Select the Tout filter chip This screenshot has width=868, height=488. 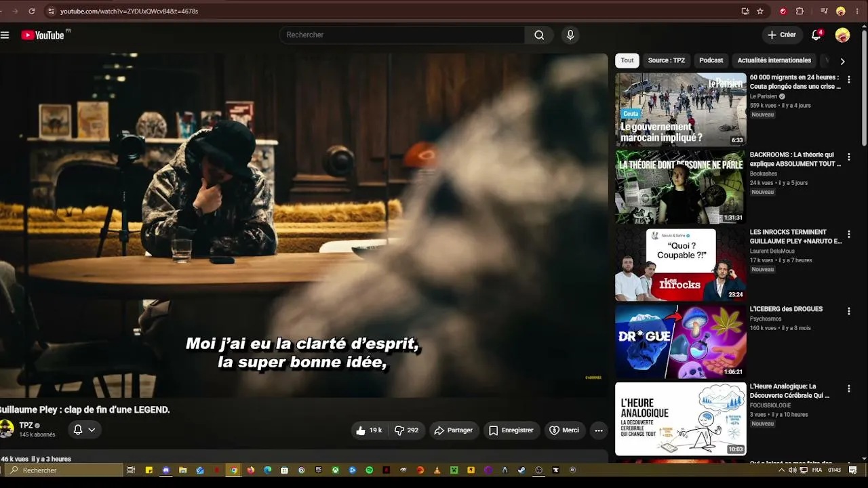tap(627, 60)
